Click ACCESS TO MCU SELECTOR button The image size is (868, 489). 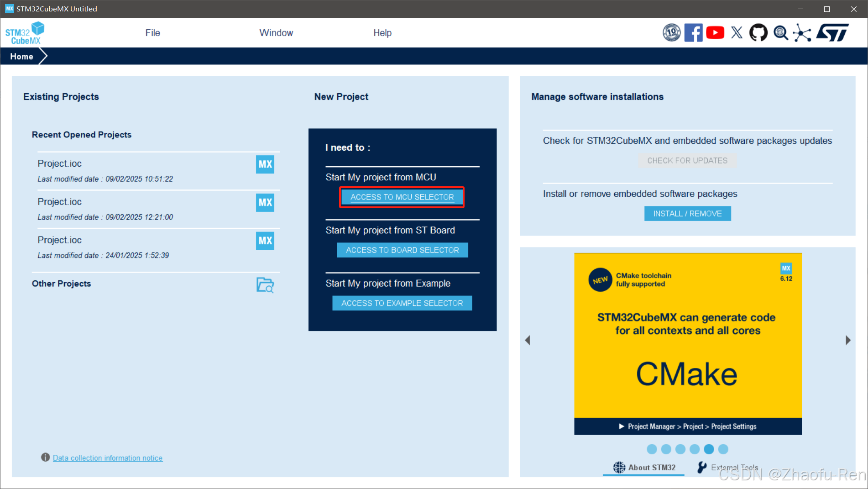click(x=402, y=197)
